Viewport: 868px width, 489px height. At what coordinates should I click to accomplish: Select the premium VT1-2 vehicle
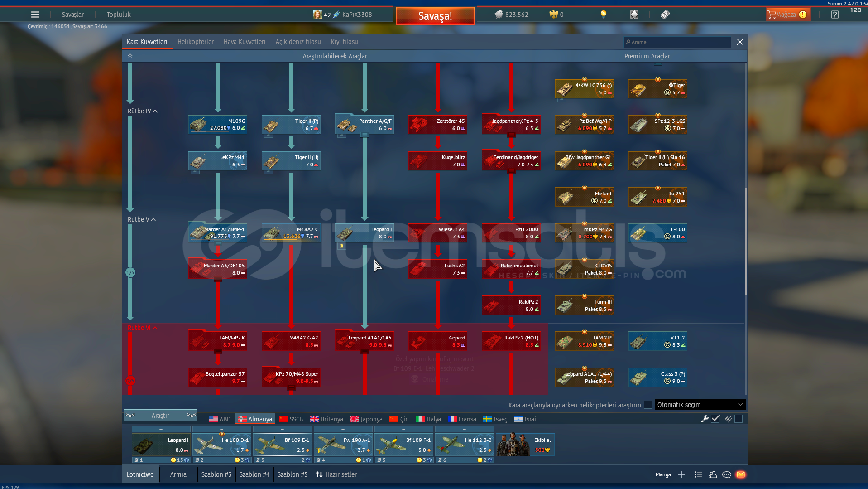(658, 341)
